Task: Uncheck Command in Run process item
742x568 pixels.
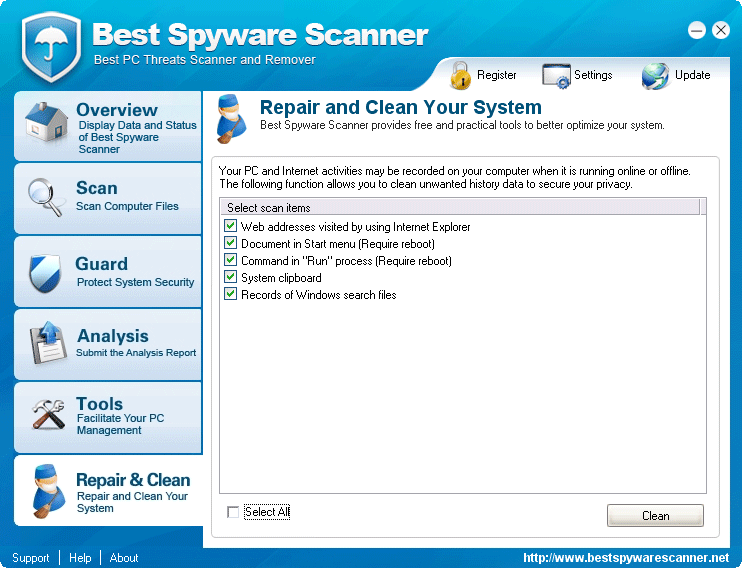Action: 230,260
